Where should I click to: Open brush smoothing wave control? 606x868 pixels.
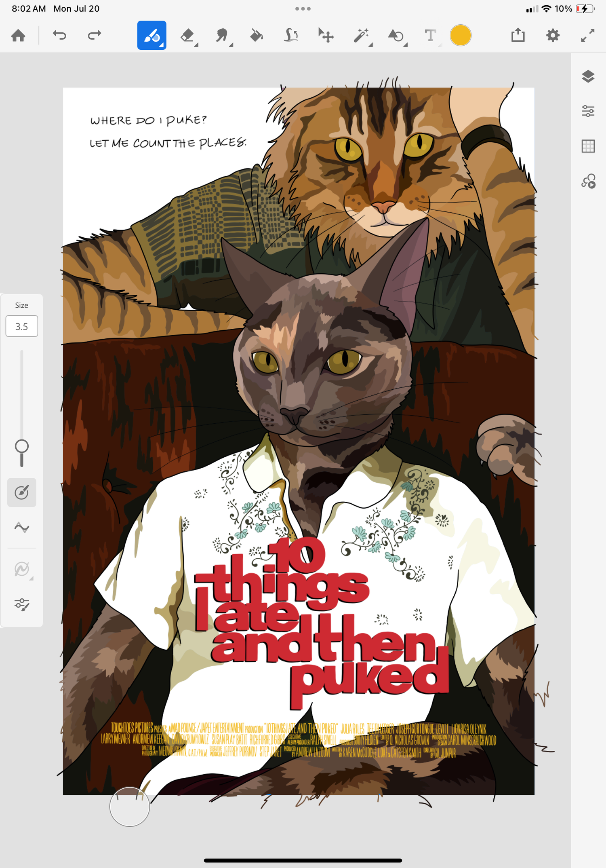click(22, 528)
